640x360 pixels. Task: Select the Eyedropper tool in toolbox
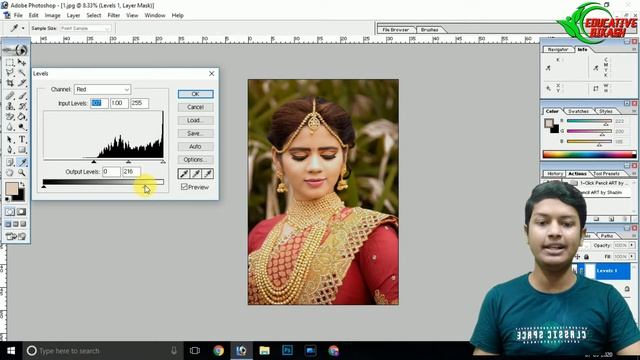click(x=22, y=162)
